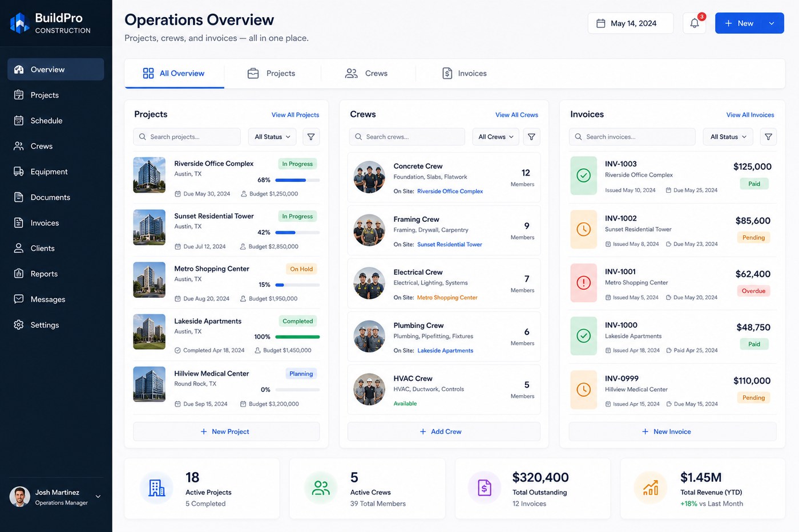Click the Total Outstanding invoice icon
Image resolution: width=799 pixels, height=532 pixels.
(485, 488)
